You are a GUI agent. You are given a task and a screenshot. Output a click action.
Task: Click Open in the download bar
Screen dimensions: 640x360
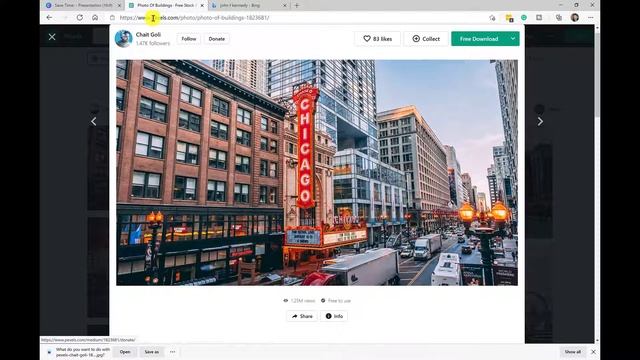pos(125,352)
